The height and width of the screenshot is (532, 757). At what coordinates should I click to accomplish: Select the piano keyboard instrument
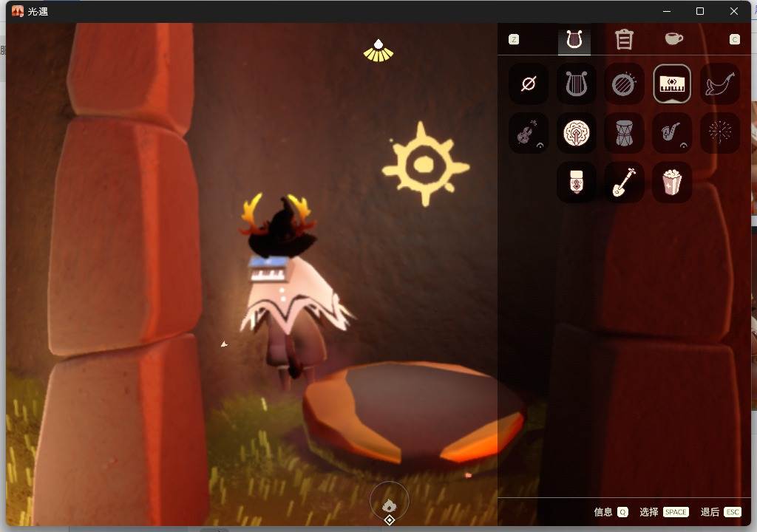tap(671, 84)
